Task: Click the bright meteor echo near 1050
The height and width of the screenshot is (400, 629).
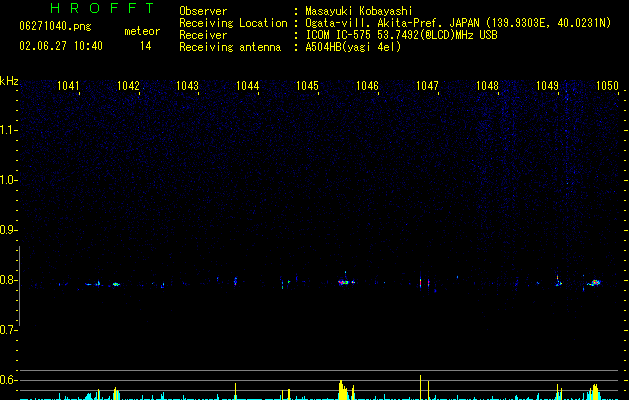Action: [595, 283]
